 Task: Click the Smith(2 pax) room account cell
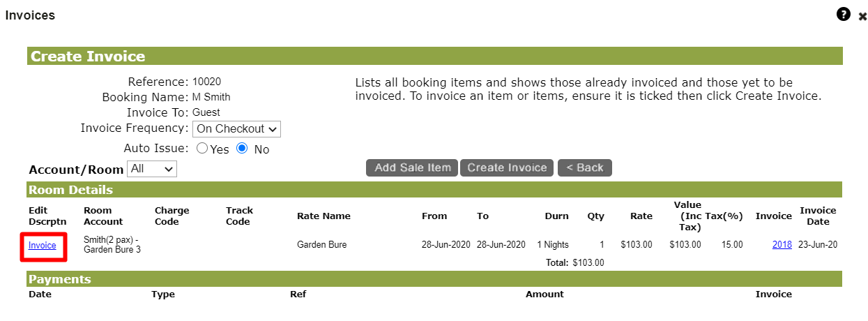112,245
